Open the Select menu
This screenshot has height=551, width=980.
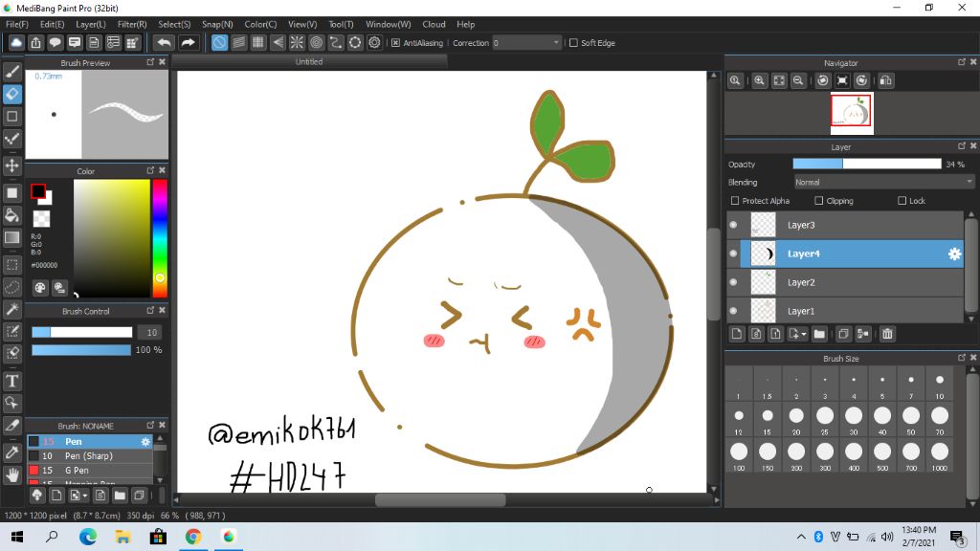pyautogui.click(x=174, y=24)
